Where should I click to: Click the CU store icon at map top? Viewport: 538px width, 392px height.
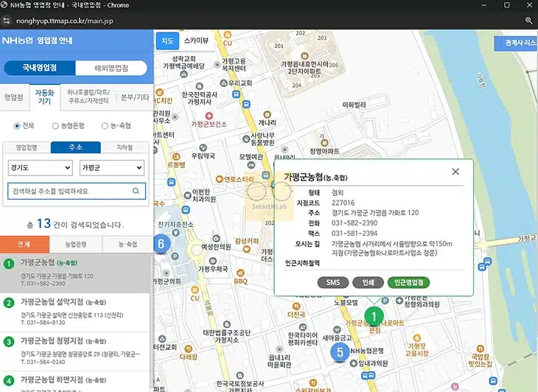(x=228, y=35)
